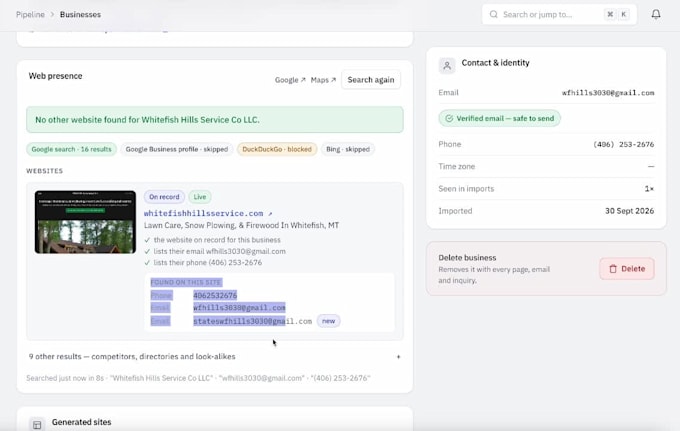This screenshot has width=680, height=431.
Task: Click Verified email safe to send badge
Action: click(x=500, y=118)
